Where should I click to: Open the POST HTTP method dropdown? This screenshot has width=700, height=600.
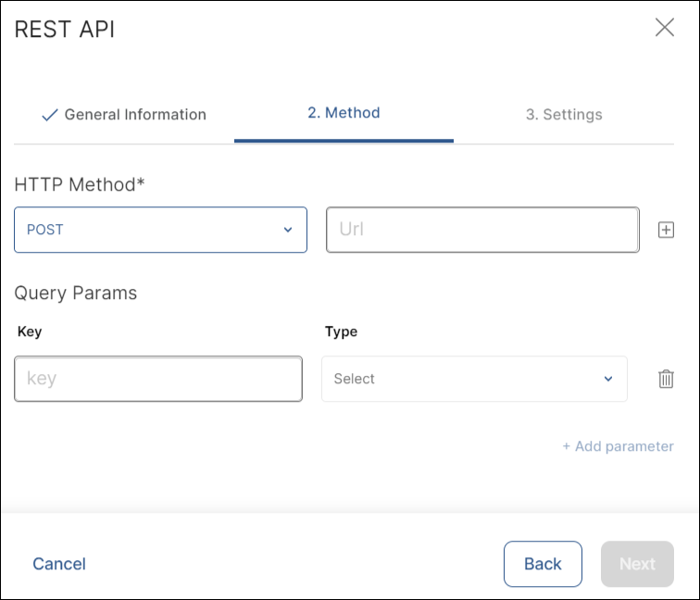click(161, 230)
